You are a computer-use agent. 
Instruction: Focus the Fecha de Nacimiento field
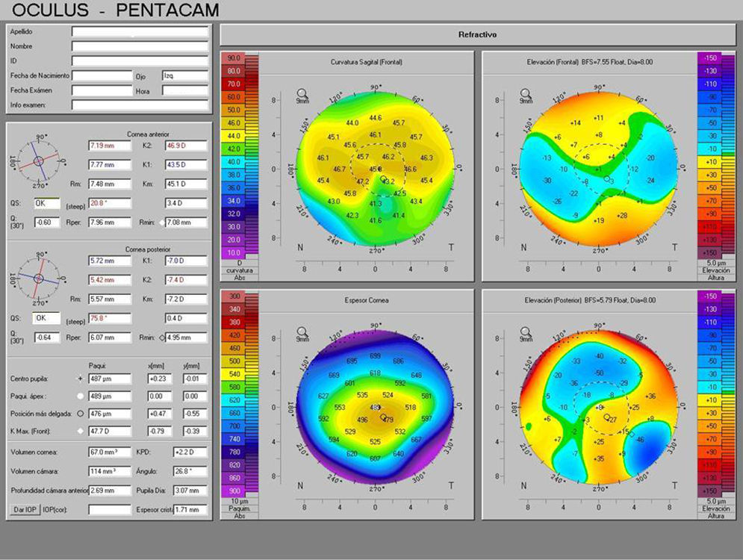pos(102,76)
